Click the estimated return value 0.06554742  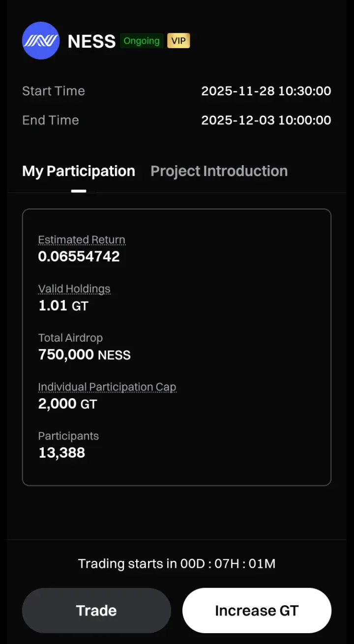click(x=79, y=256)
